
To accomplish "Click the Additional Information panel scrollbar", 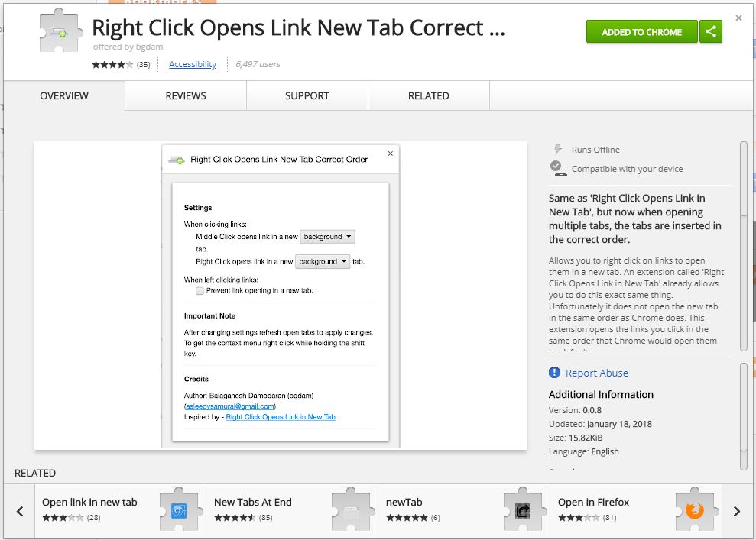I will [744, 416].
